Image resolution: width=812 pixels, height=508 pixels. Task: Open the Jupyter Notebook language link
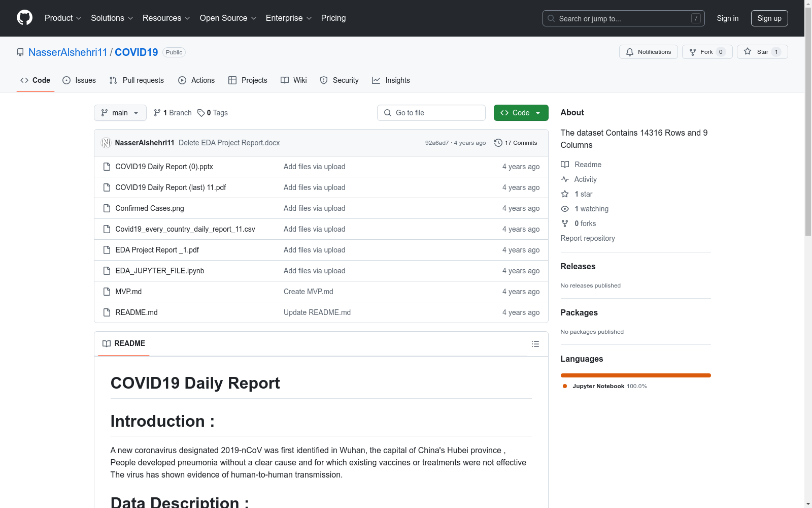[605, 386]
